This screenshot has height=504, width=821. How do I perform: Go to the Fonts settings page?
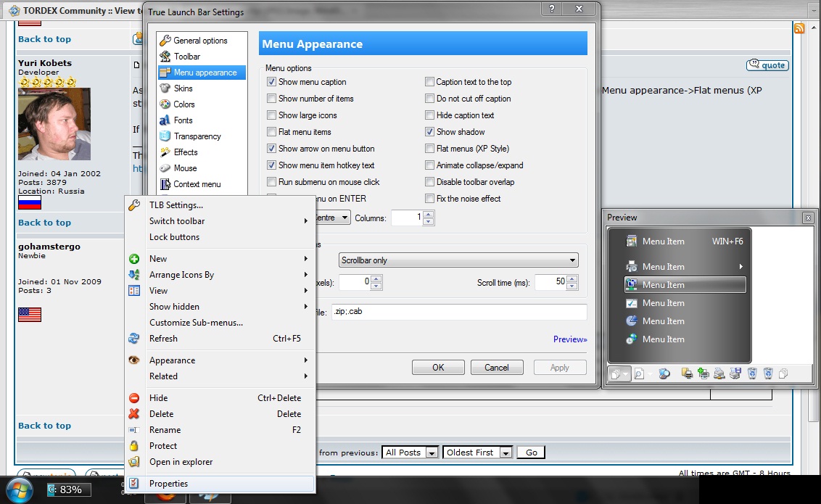point(176,120)
